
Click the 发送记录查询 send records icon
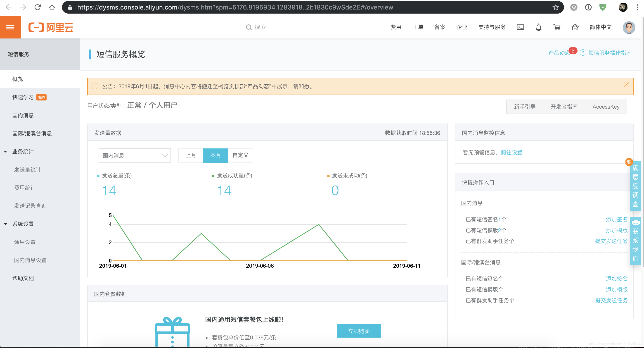pyautogui.click(x=30, y=206)
